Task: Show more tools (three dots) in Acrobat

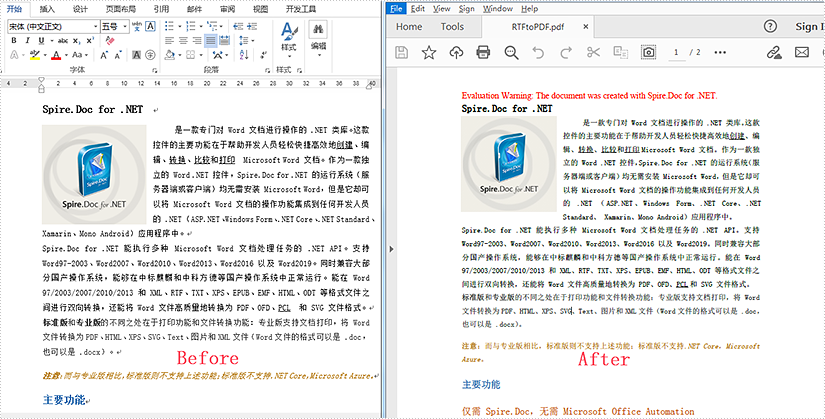Action: (720, 52)
